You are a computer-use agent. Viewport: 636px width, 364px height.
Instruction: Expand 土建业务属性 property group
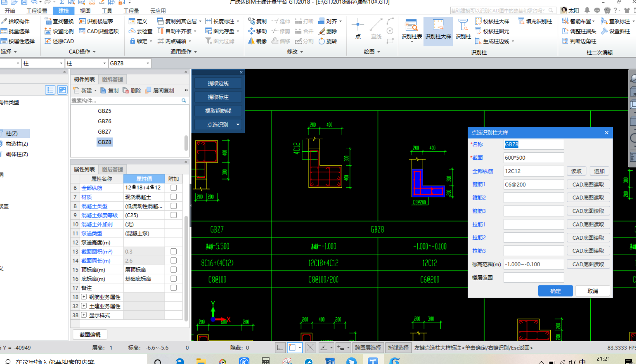(x=84, y=306)
